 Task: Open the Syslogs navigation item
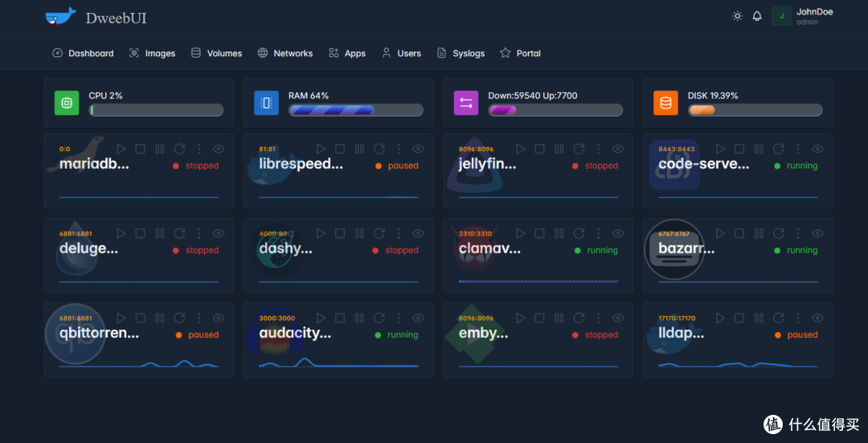[x=461, y=53]
